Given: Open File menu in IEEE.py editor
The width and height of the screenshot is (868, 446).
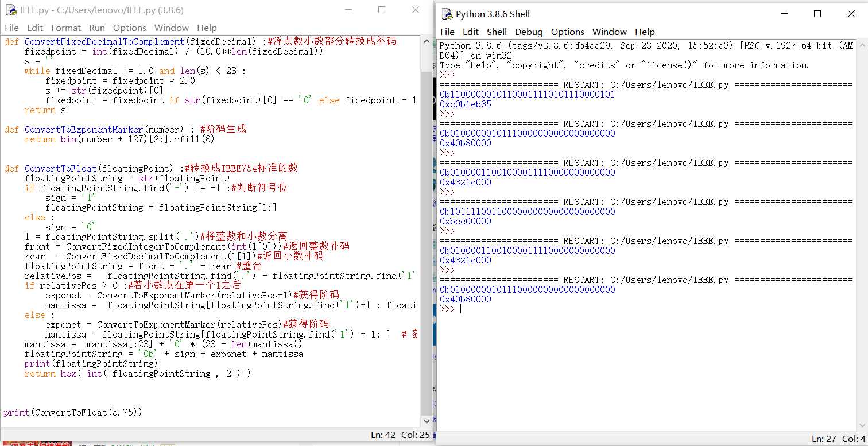Looking at the screenshot, I should pos(11,28).
